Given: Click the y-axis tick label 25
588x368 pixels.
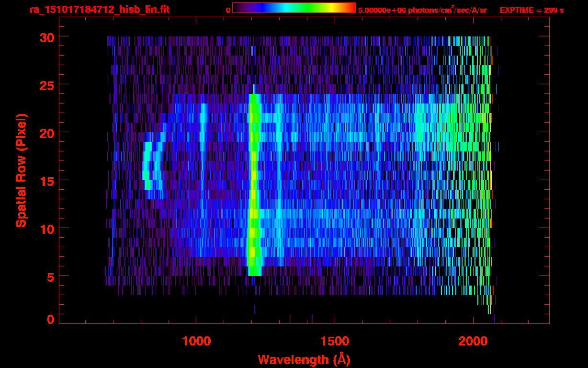Looking at the screenshot, I should 46,85.
